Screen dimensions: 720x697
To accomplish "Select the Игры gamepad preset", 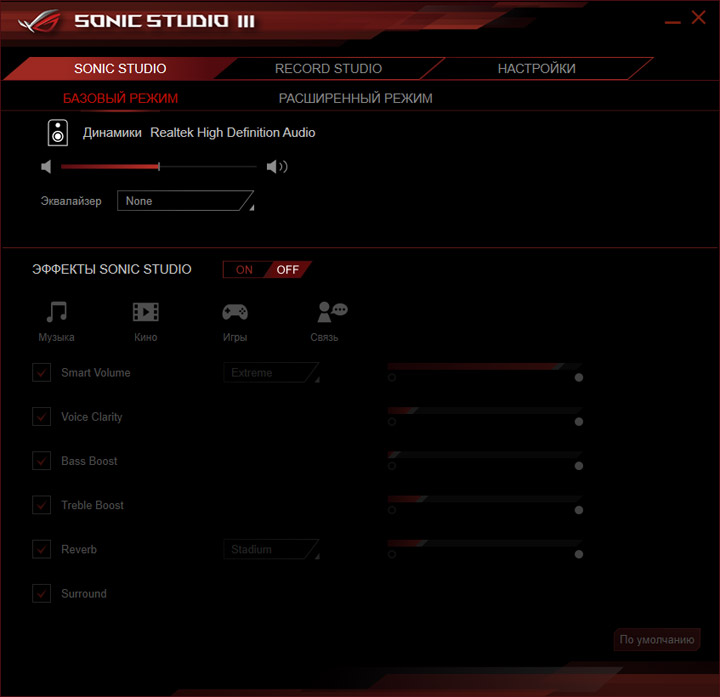I will click(x=235, y=312).
